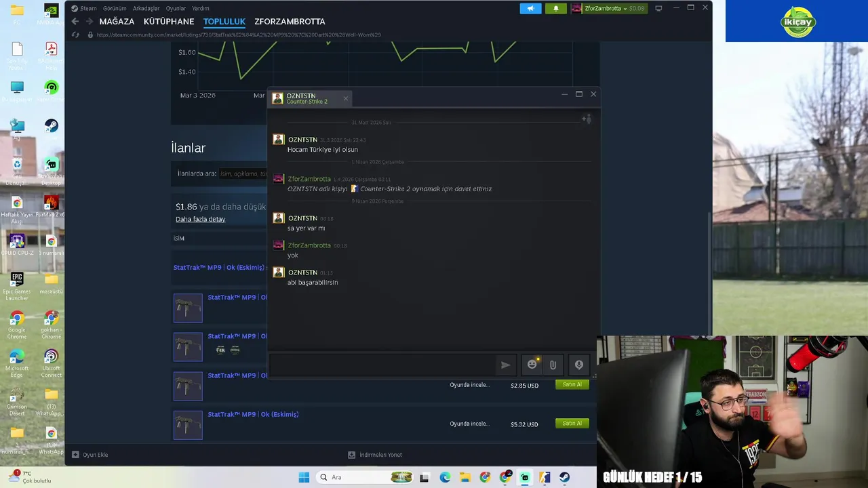Go back with the Steam back arrow
This screenshot has height=488, width=868.
[75, 22]
